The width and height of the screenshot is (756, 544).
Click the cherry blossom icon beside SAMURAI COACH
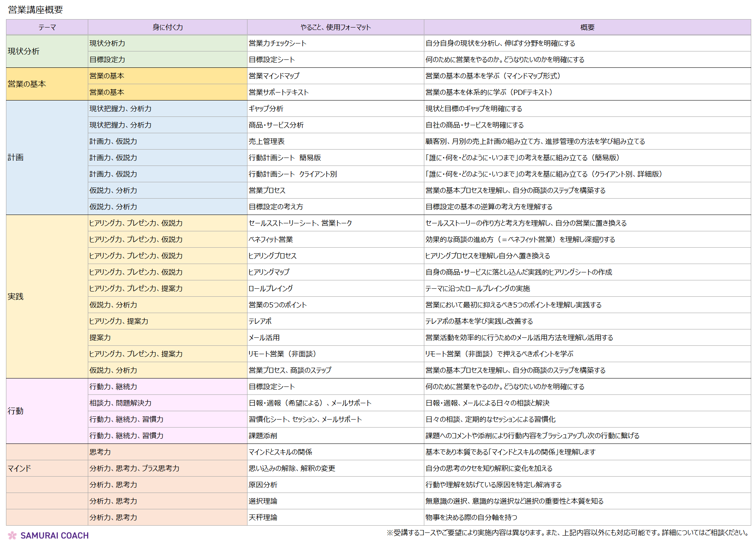pyautogui.click(x=12, y=535)
